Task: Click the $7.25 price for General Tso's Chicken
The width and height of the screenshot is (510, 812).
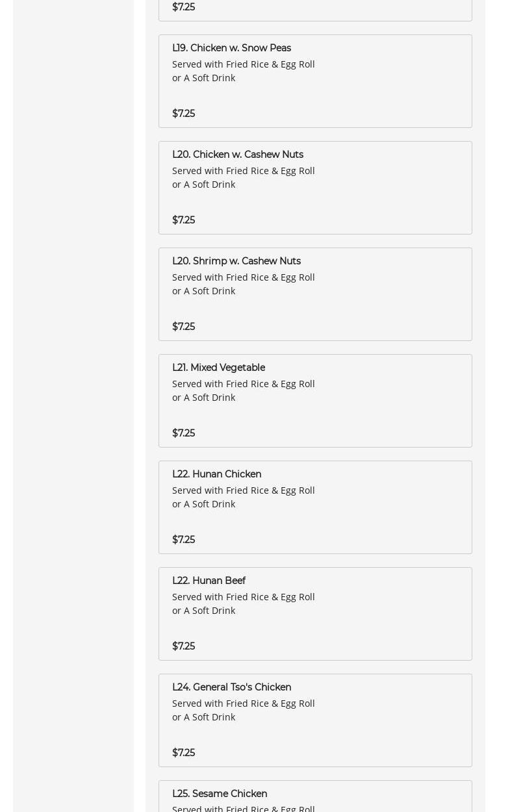Action: click(183, 753)
